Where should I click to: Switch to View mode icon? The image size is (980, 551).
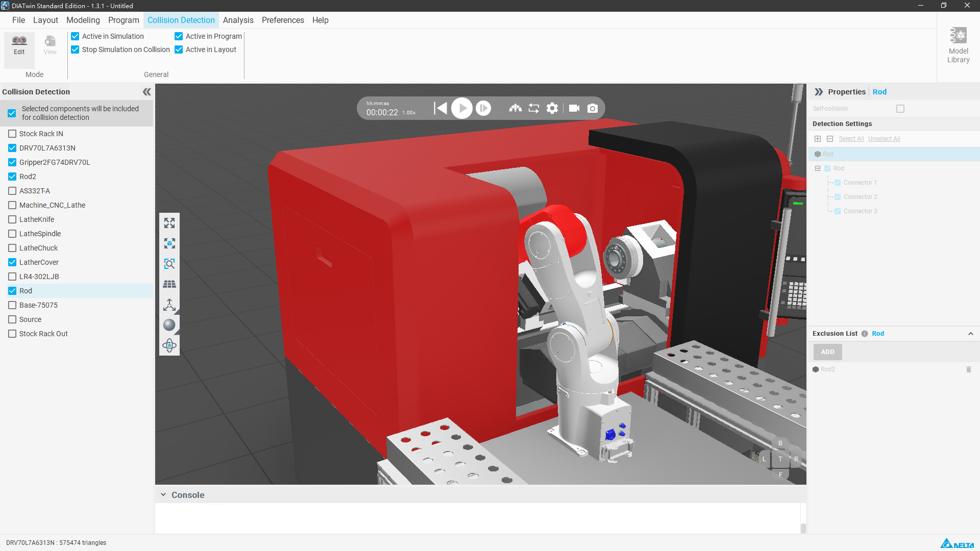[50, 45]
